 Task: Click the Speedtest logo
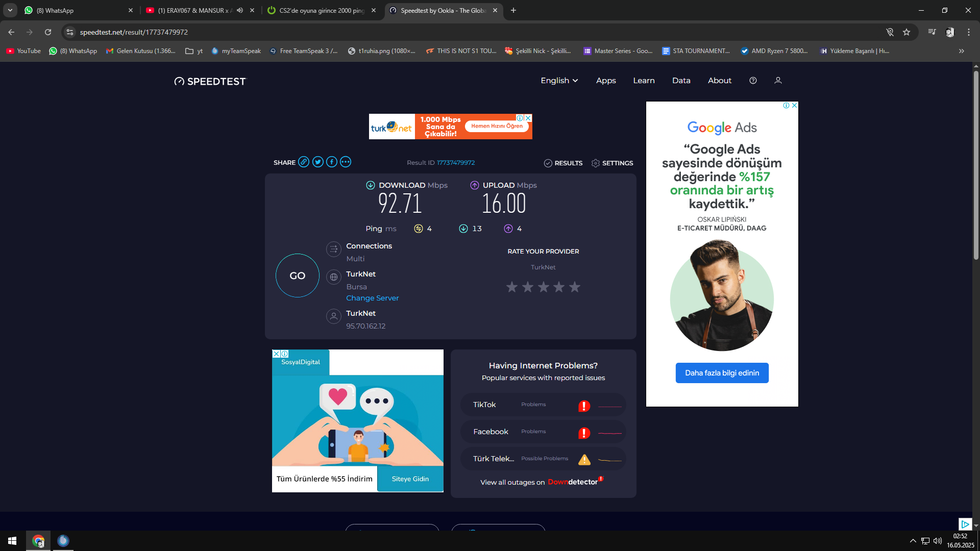click(210, 81)
